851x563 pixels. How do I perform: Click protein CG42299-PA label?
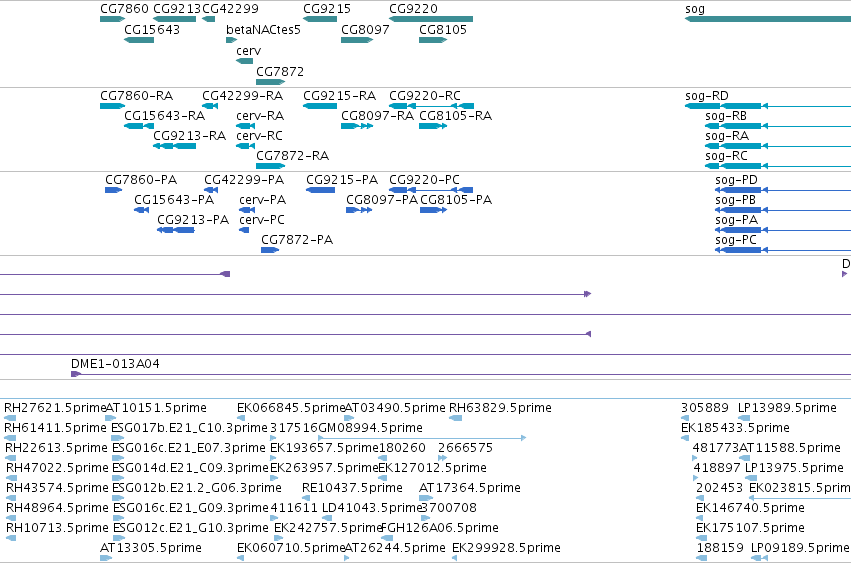click(244, 180)
